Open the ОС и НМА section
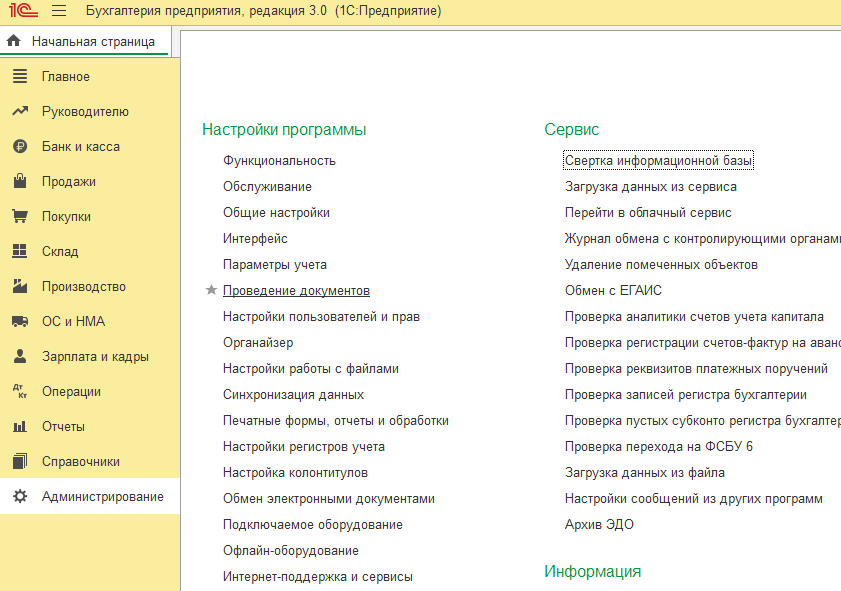841x591 pixels. [73, 321]
